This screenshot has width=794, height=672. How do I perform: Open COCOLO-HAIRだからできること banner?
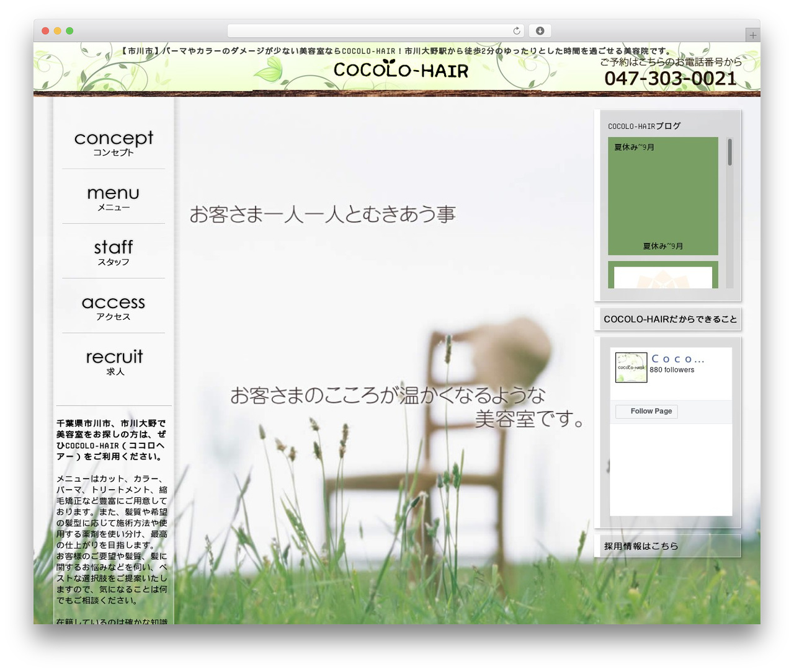click(x=667, y=319)
